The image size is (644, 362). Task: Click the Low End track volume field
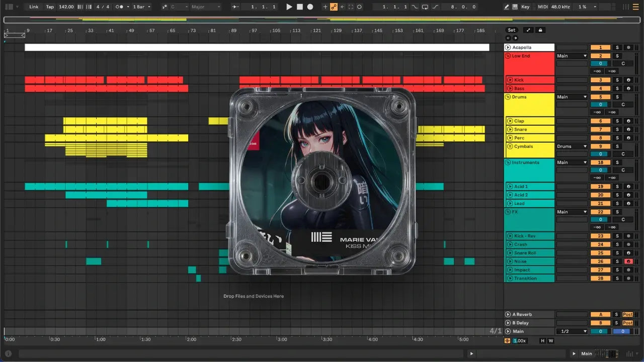(x=600, y=63)
